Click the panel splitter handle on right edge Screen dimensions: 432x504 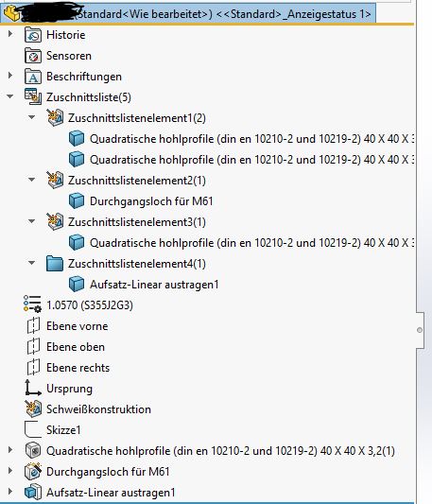coord(419,330)
